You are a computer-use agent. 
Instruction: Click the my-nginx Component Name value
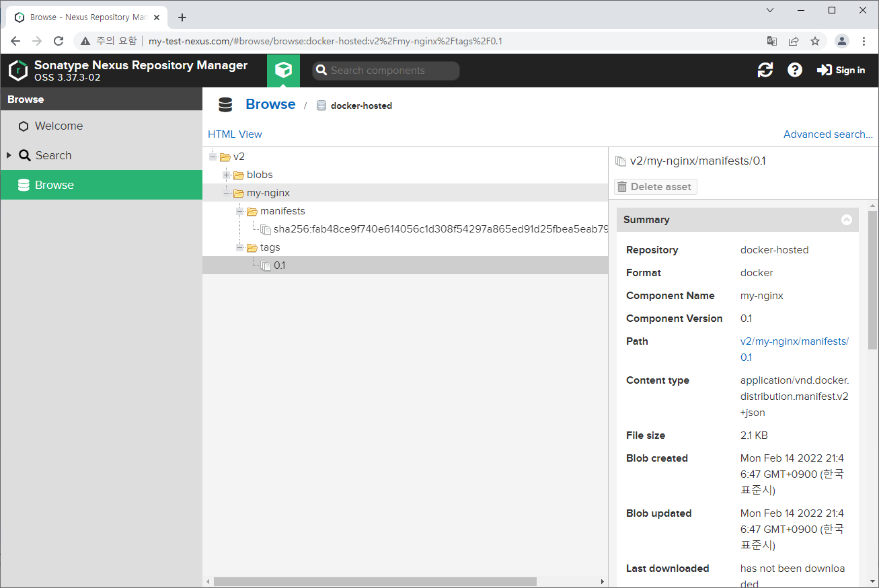(x=762, y=296)
